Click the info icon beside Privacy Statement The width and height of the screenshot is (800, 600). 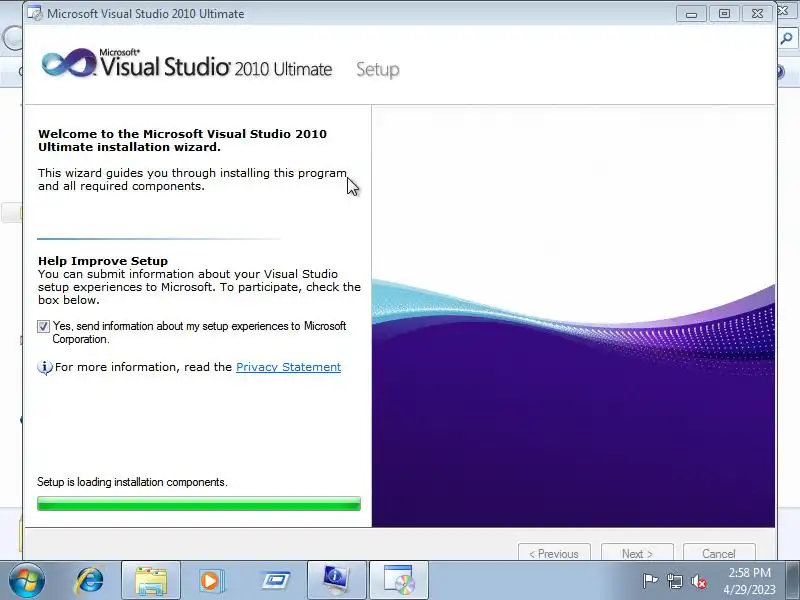click(44, 367)
